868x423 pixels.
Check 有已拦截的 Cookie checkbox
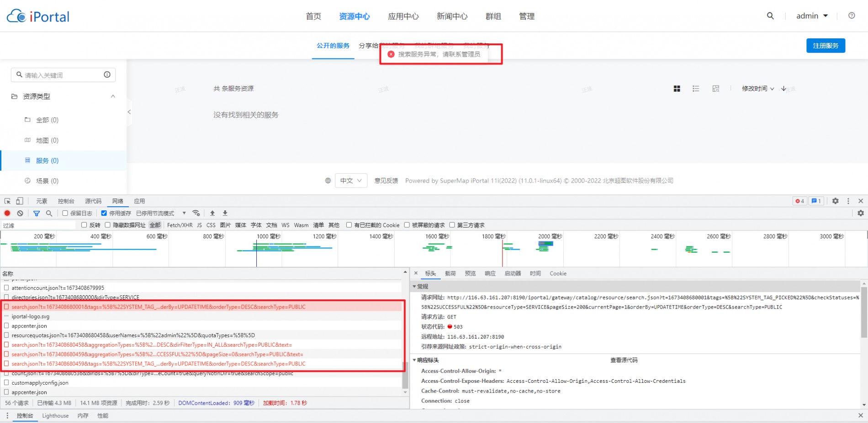(349, 225)
